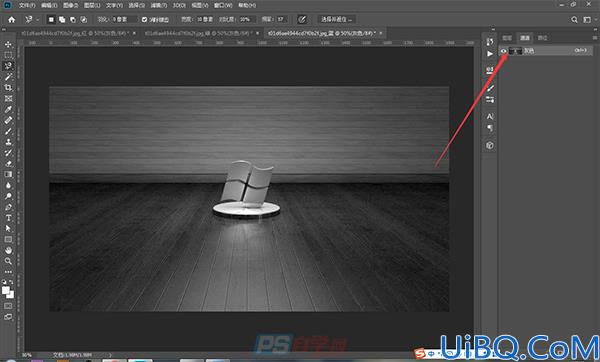The height and width of the screenshot is (362, 600).
Task: Toggle visibility eye of Gray channel
Action: point(503,51)
